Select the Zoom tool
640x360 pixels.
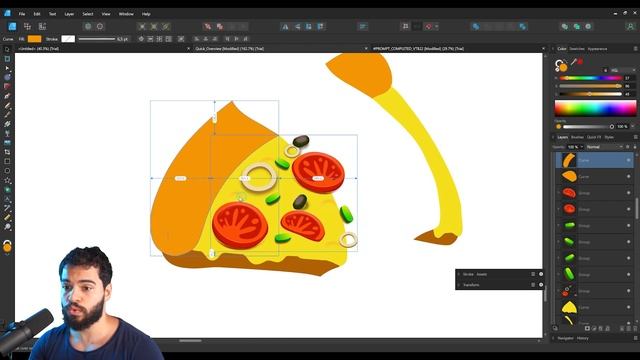pyautogui.click(x=7, y=227)
